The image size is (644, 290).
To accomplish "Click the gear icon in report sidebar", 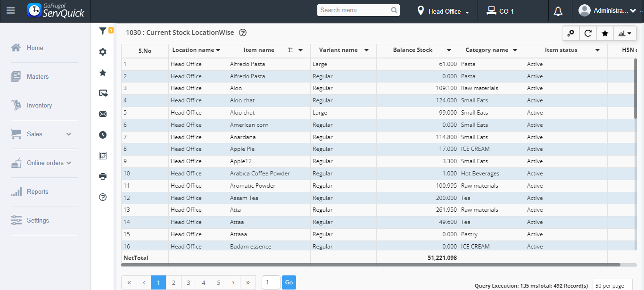I will (x=103, y=52).
